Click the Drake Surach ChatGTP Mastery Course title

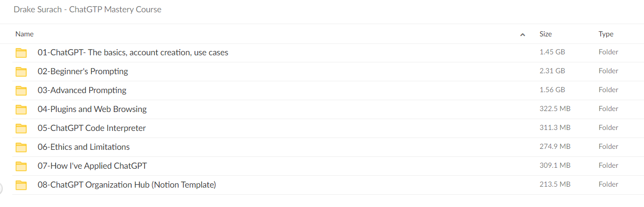click(87, 9)
